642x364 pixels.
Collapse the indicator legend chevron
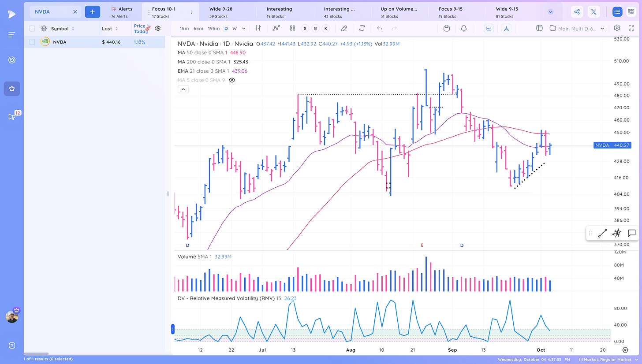[184, 89]
